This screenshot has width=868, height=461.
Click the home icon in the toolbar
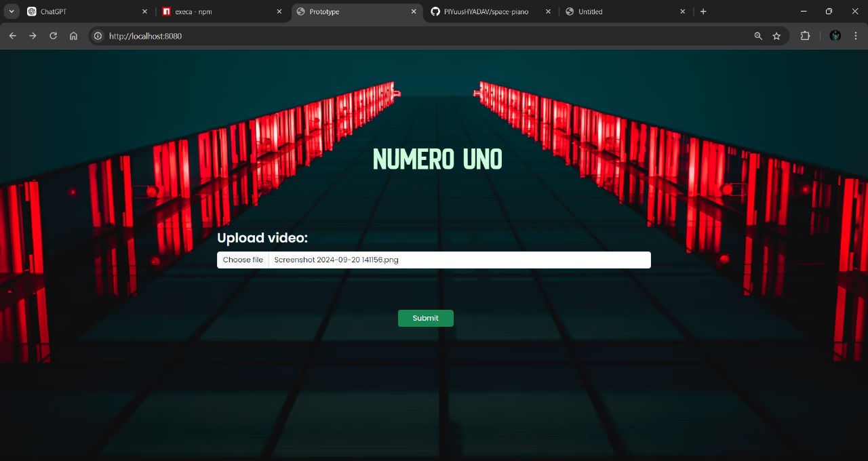(x=73, y=36)
